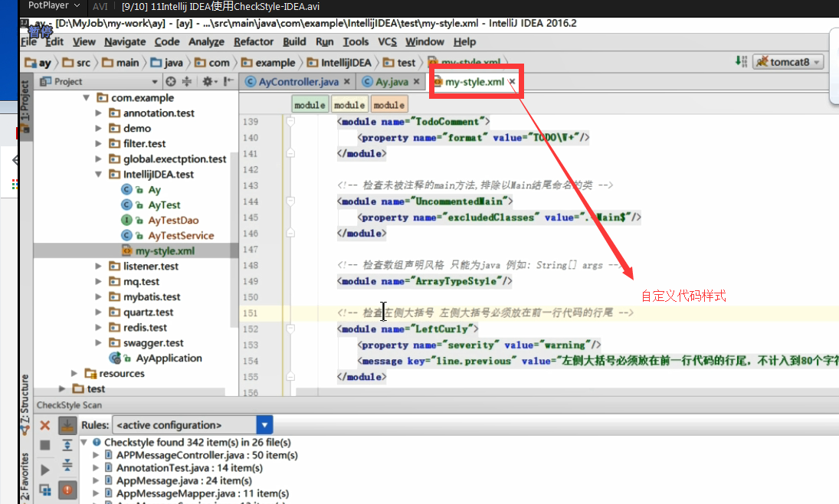Run CheckStyle on the current file
This screenshot has width=839, height=504.
point(45,470)
